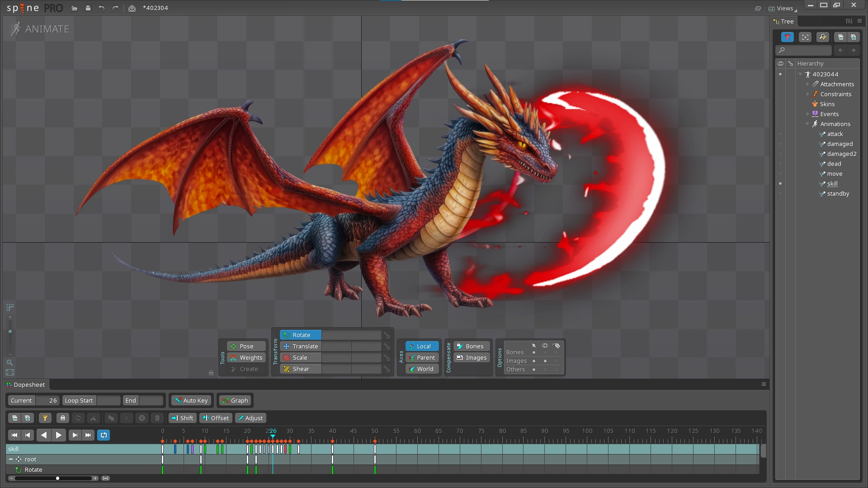Play animation forward
This screenshot has height=488, width=868.
59,435
